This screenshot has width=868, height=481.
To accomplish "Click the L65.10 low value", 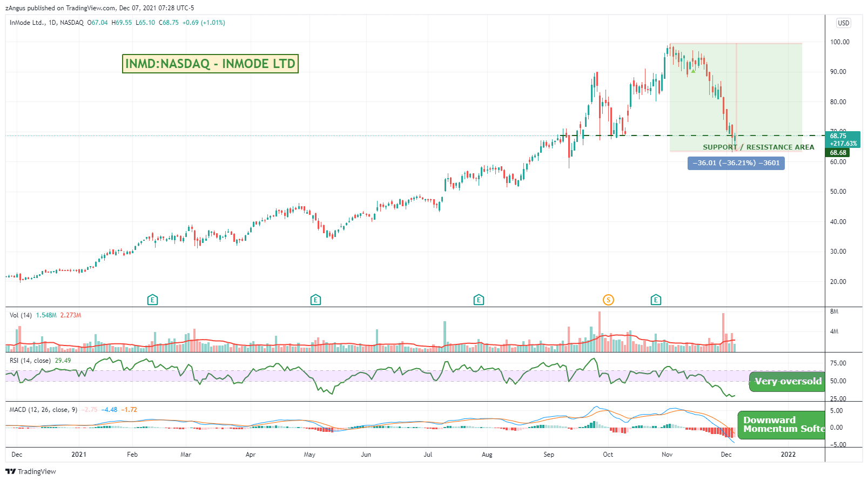I will click(145, 23).
